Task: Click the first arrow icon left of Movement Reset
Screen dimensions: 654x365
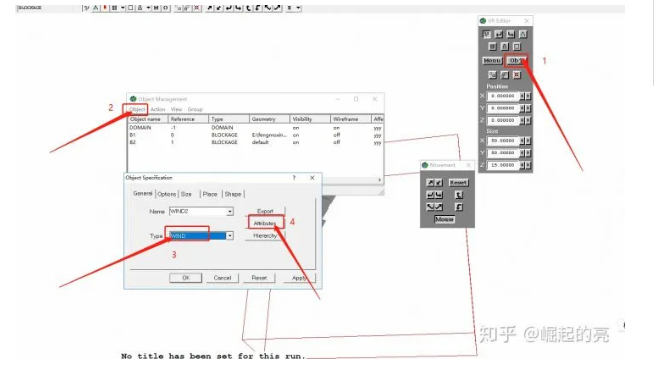Action: (x=430, y=183)
